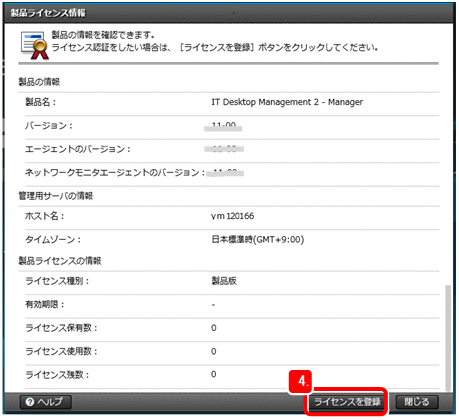Click the タイムゾーン: label
This screenshot has height=420, width=459.
pyautogui.click(x=53, y=240)
